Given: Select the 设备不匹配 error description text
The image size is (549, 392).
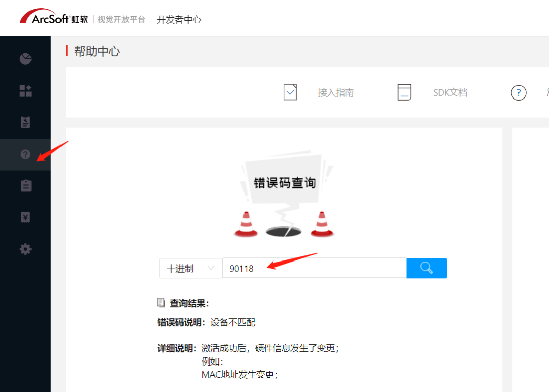Looking at the screenshot, I should pos(233,322).
